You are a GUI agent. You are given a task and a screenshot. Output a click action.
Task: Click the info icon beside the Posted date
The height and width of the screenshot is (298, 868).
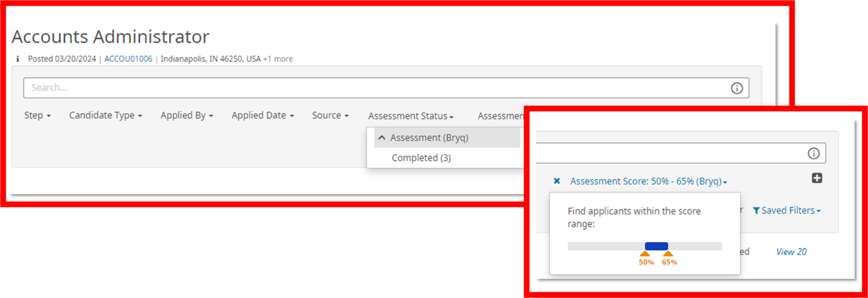[18, 59]
